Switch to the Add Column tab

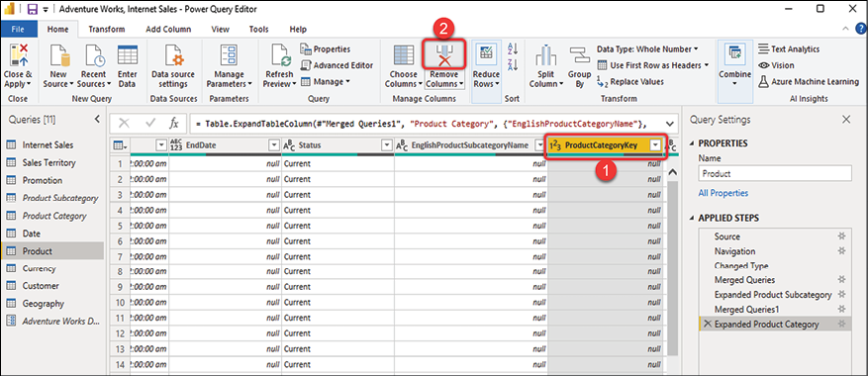(168, 29)
